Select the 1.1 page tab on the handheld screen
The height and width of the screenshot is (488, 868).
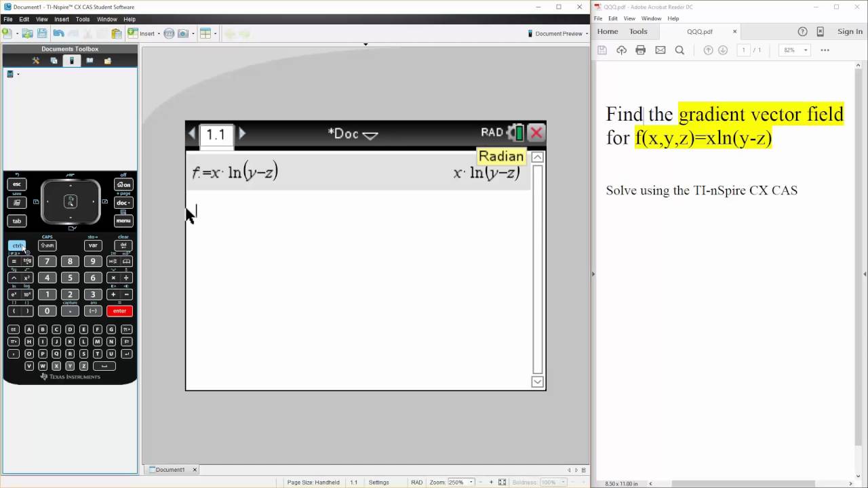216,135
